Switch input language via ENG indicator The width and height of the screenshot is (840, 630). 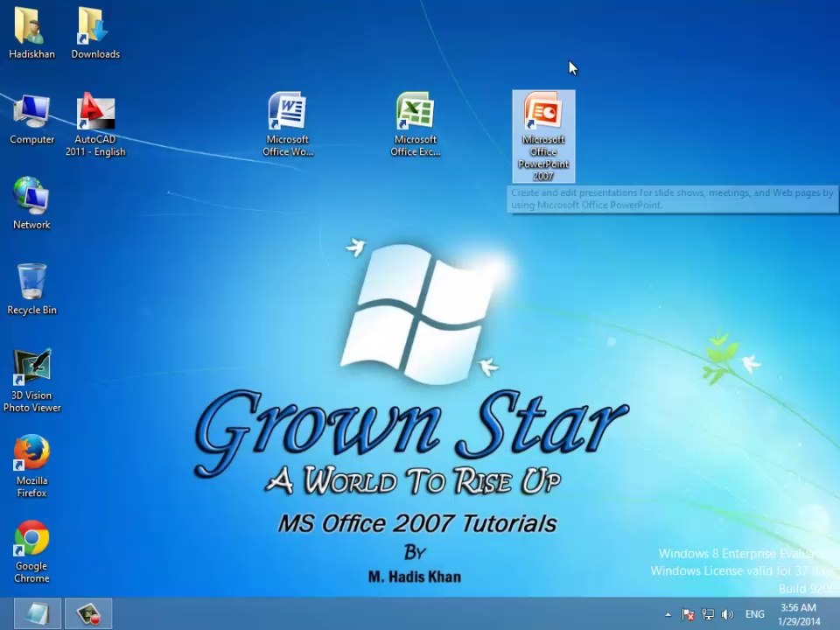755,614
